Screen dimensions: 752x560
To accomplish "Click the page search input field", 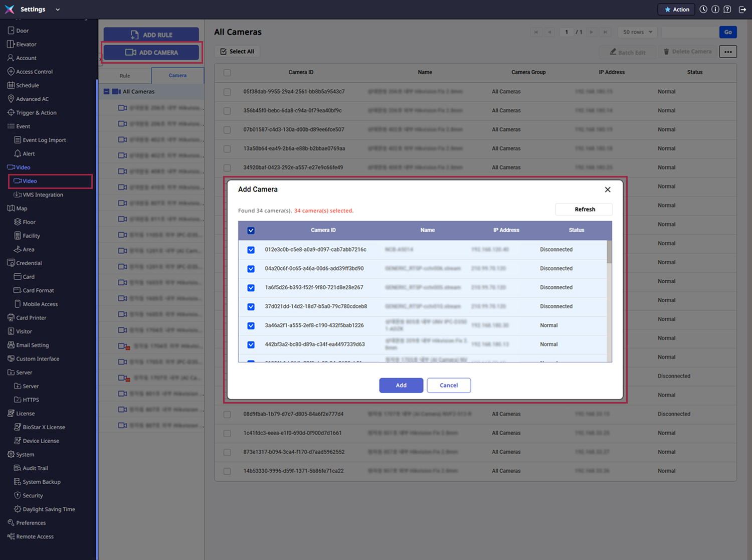I will click(690, 32).
